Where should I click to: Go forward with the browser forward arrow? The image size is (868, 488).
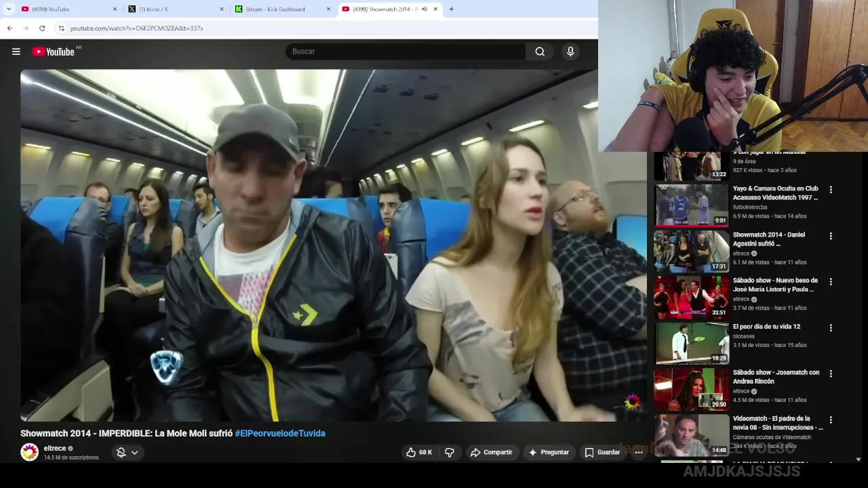tap(26, 28)
